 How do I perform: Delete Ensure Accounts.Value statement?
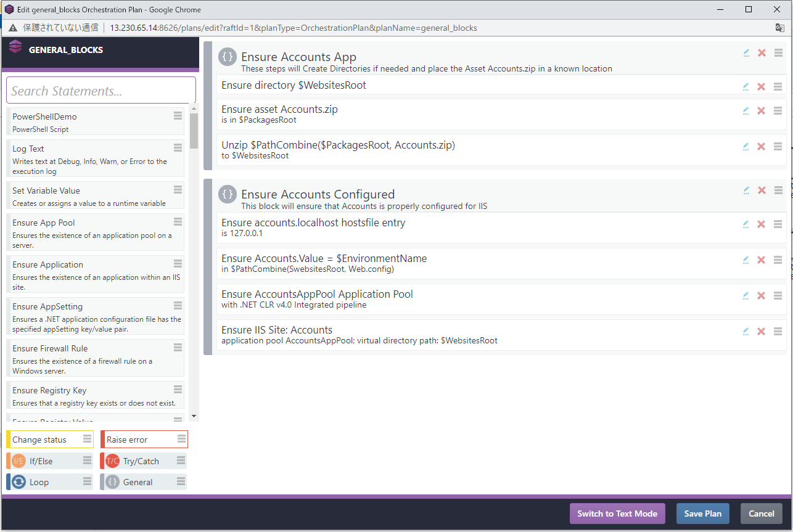tap(762, 260)
